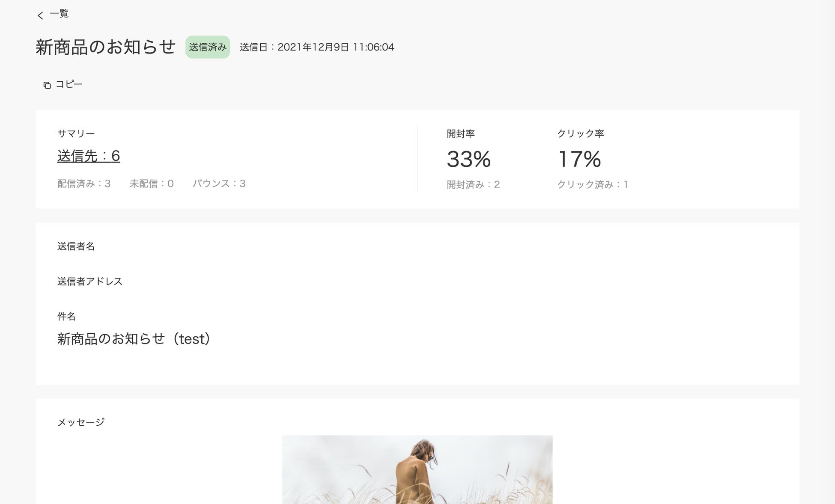This screenshot has height=504, width=835.
Task: Click the copy icon next to コピー
Action: (47, 85)
